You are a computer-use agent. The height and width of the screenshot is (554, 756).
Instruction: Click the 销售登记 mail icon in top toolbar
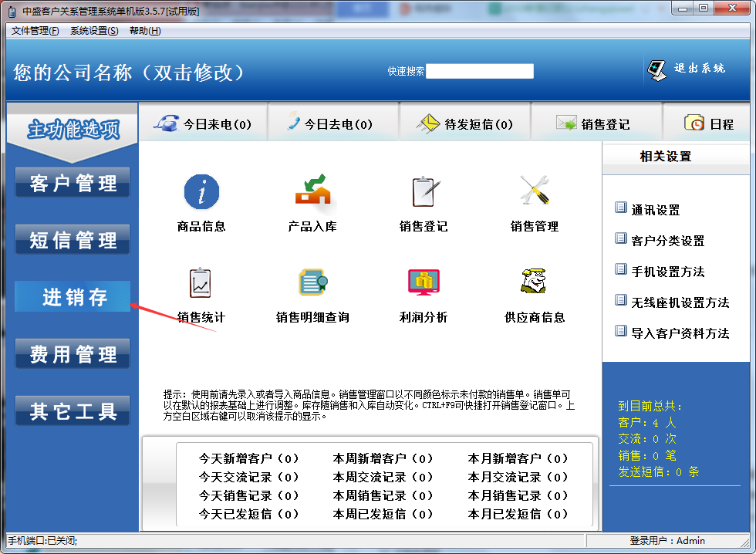pos(566,123)
